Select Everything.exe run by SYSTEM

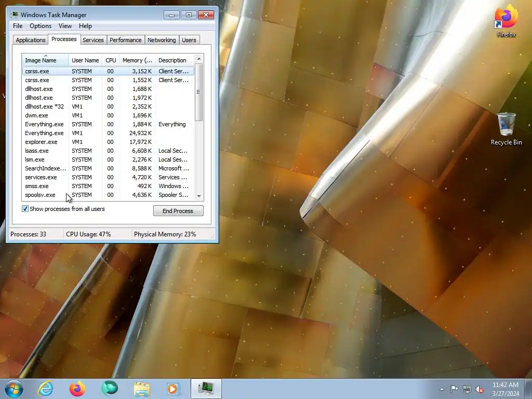tap(108, 124)
